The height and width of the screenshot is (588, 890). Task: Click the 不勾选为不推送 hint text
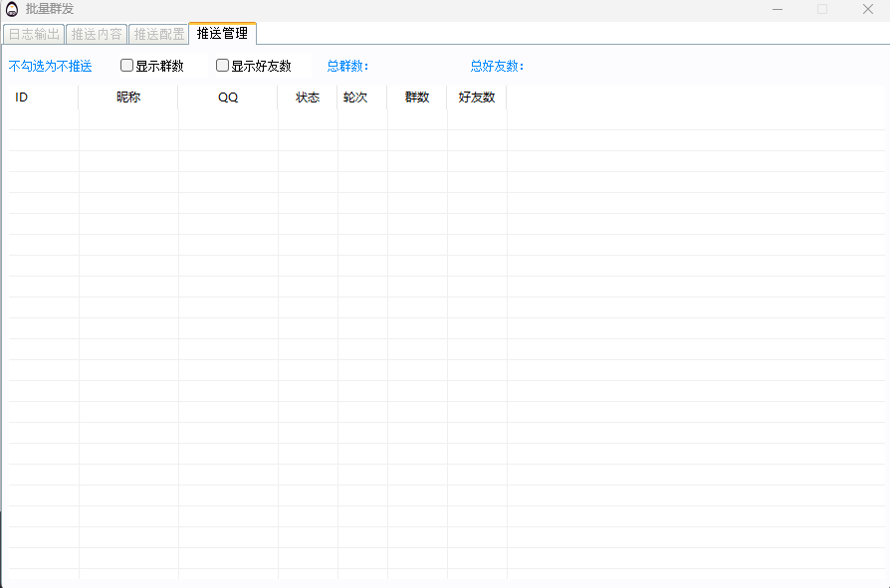pyautogui.click(x=50, y=67)
